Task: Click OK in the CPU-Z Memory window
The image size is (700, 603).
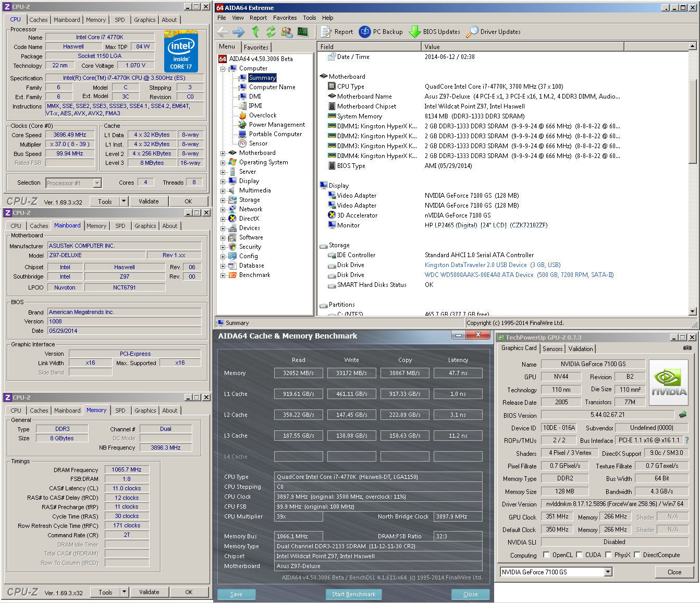Action: coord(189,592)
